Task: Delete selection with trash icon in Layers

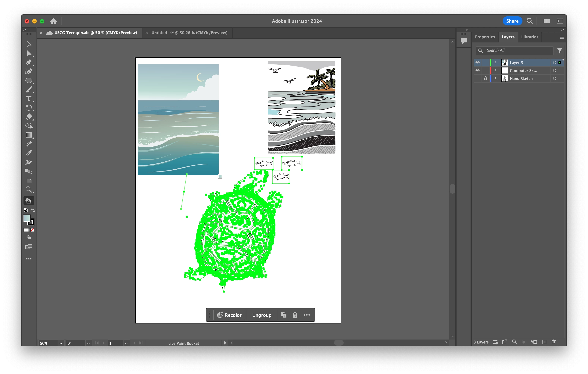Action: pyautogui.click(x=554, y=342)
